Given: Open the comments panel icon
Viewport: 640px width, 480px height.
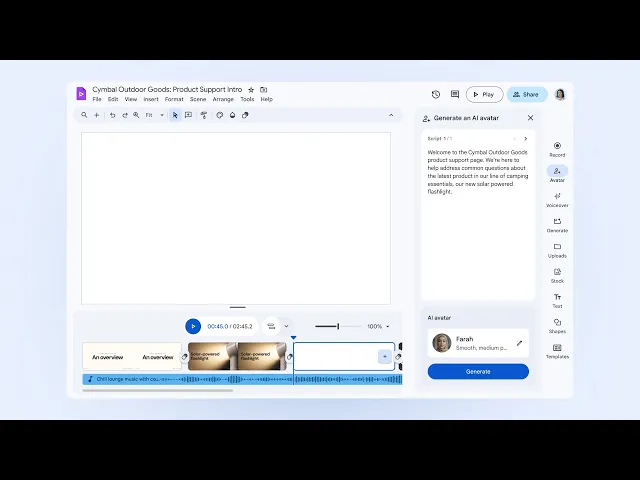Looking at the screenshot, I should coord(455,94).
